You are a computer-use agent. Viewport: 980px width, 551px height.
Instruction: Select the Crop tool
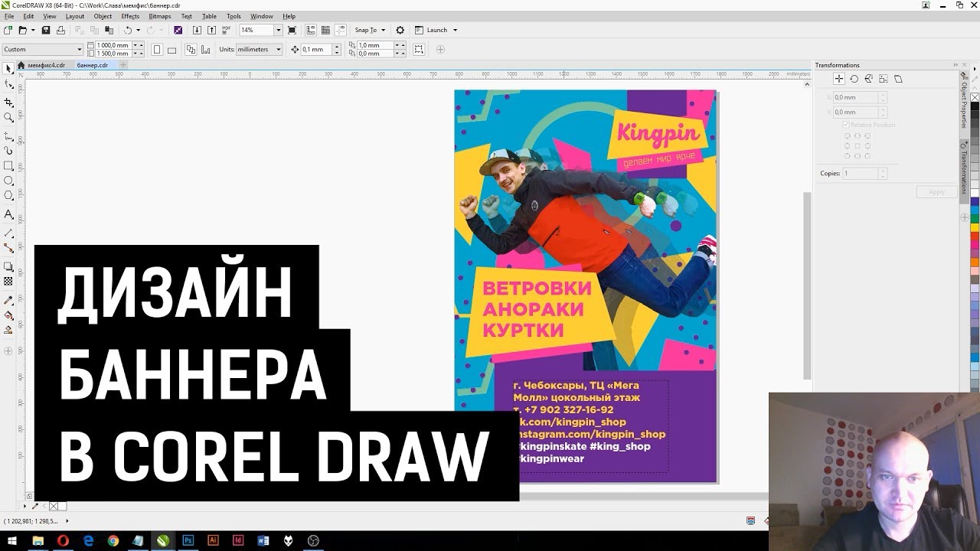pos(8,102)
